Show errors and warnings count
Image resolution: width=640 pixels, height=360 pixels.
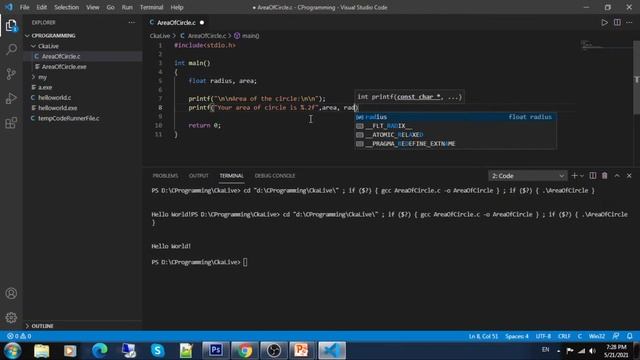pos(19,336)
